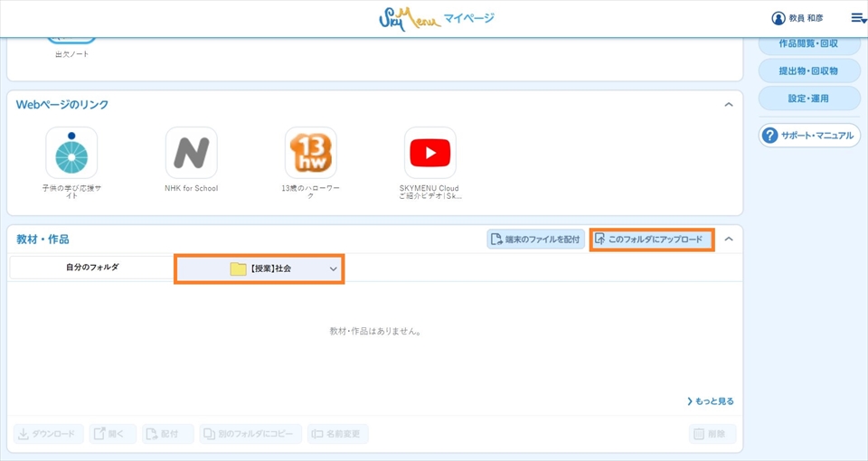The image size is (868, 461).
Task: Click the SkyMenu マイページ logo
Action: 437,18
